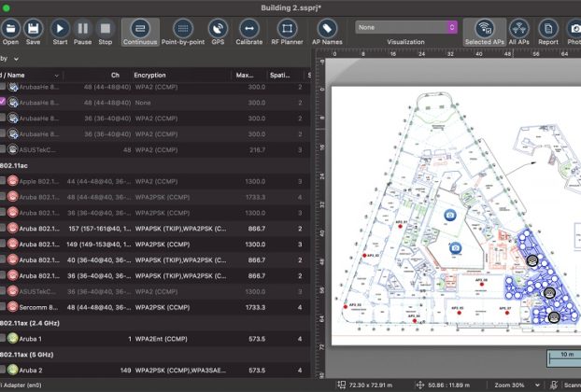Click the upper camera photo marker on floor plan

(450, 215)
